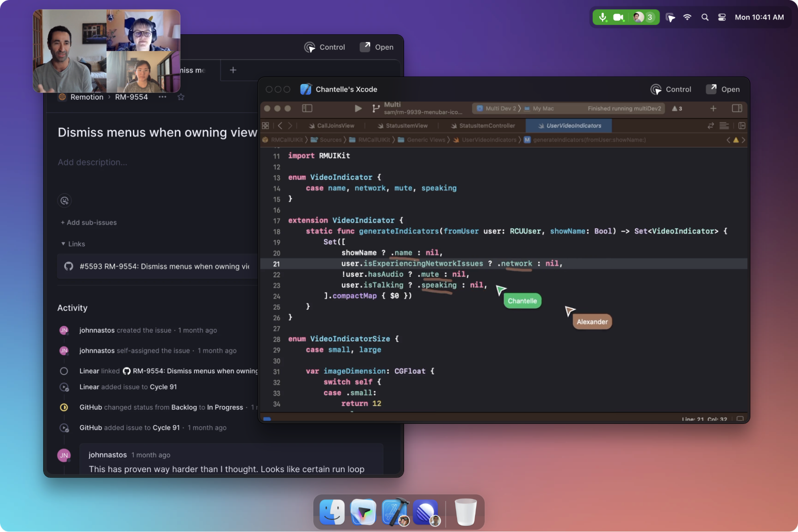
Task: Toggle Xcode's left navigator sidebar
Action: (x=307, y=108)
